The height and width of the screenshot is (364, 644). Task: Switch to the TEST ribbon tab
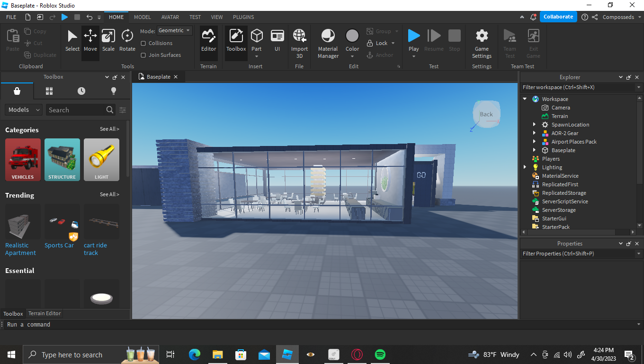pos(195,17)
